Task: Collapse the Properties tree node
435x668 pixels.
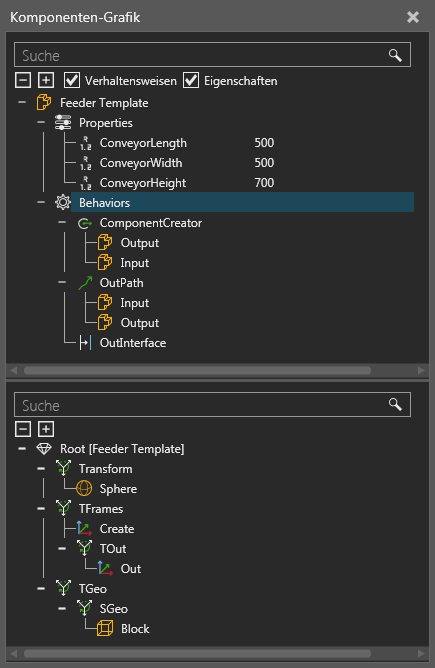Action: tap(41, 122)
